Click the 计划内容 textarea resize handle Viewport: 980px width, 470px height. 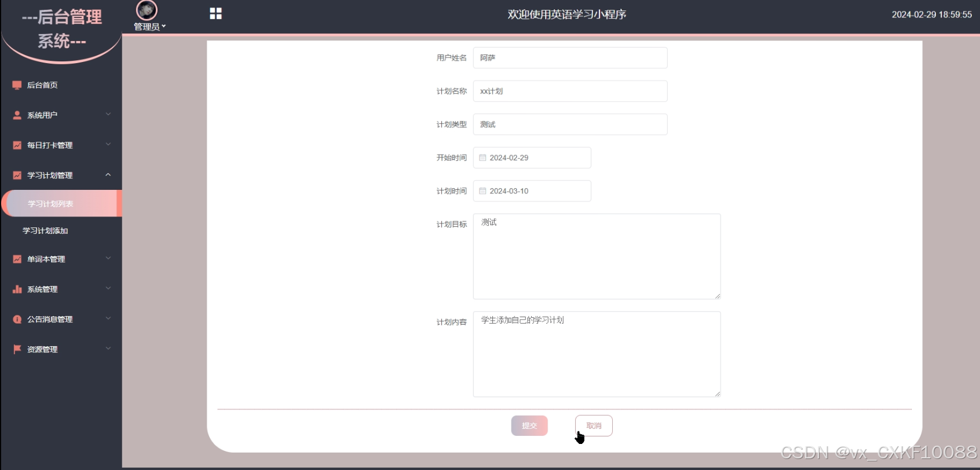[717, 394]
